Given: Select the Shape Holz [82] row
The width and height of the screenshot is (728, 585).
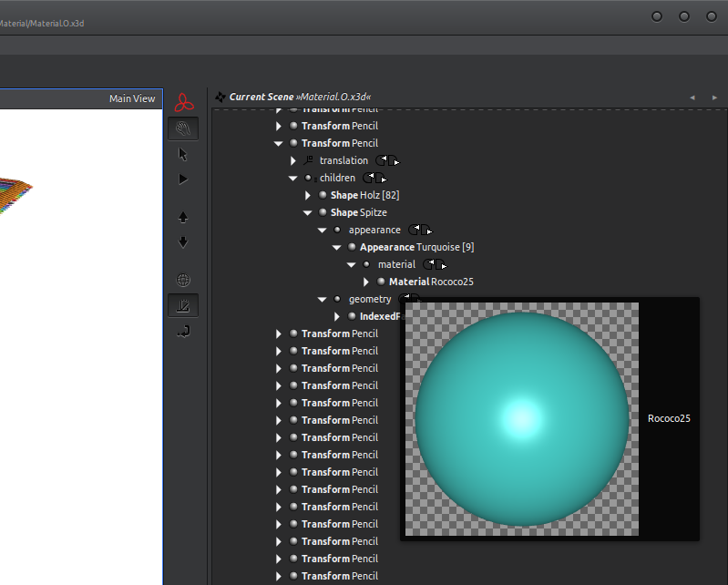Looking at the screenshot, I should click(364, 195).
